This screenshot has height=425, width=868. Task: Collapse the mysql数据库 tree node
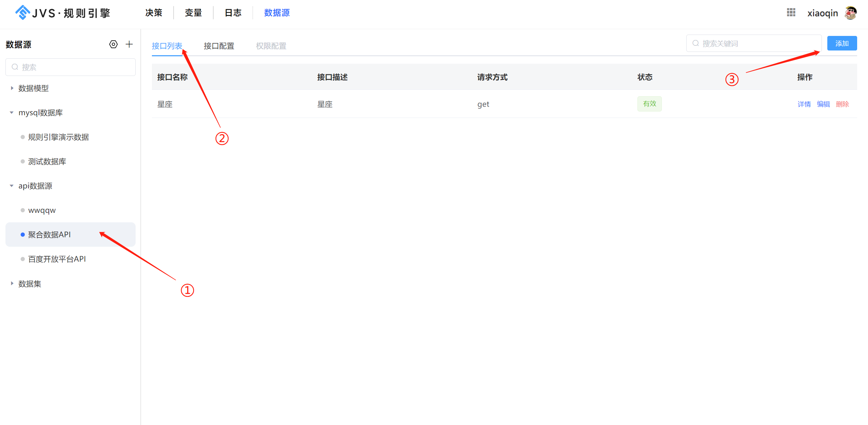point(12,113)
